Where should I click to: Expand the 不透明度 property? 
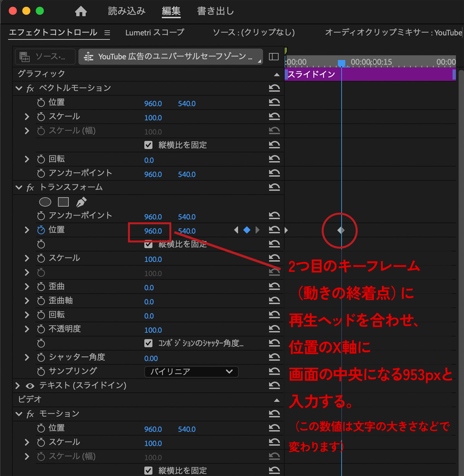coord(27,329)
